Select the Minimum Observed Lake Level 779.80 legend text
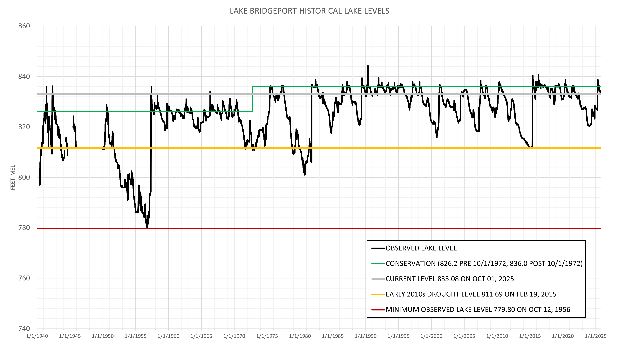Image resolution: width=619 pixels, height=364 pixels. [478, 309]
